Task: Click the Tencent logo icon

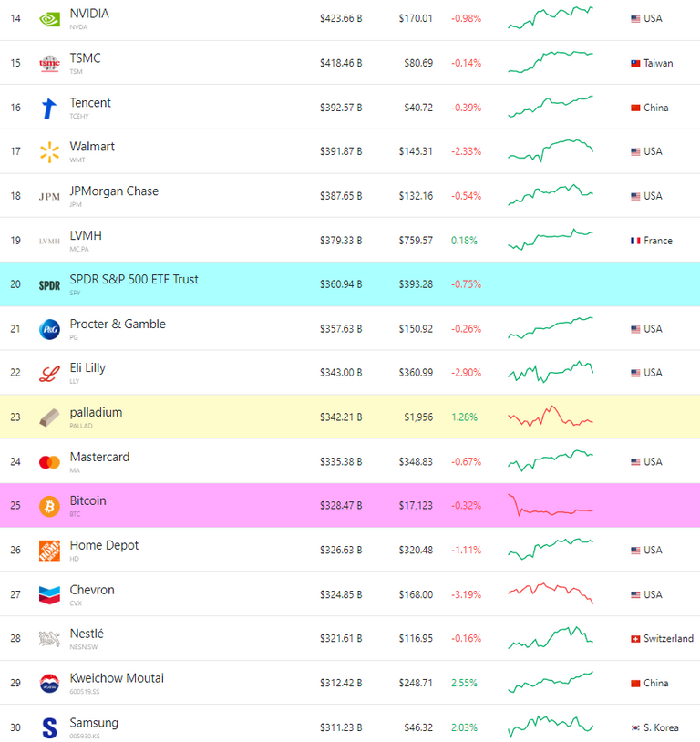Action: pyautogui.click(x=49, y=108)
